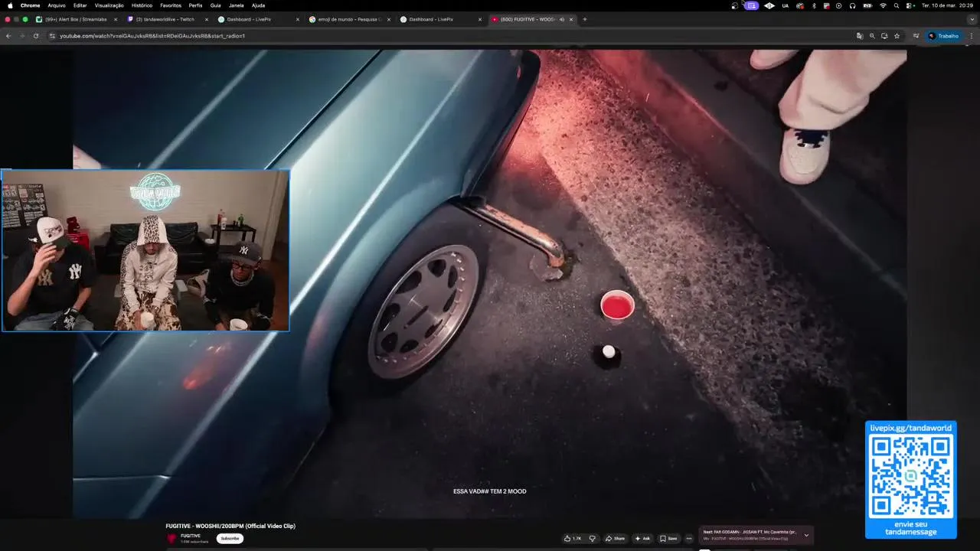Open the media controls icon in Chrome toolbar
This screenshot has height=551, width=980.
[x=916, y=36]
